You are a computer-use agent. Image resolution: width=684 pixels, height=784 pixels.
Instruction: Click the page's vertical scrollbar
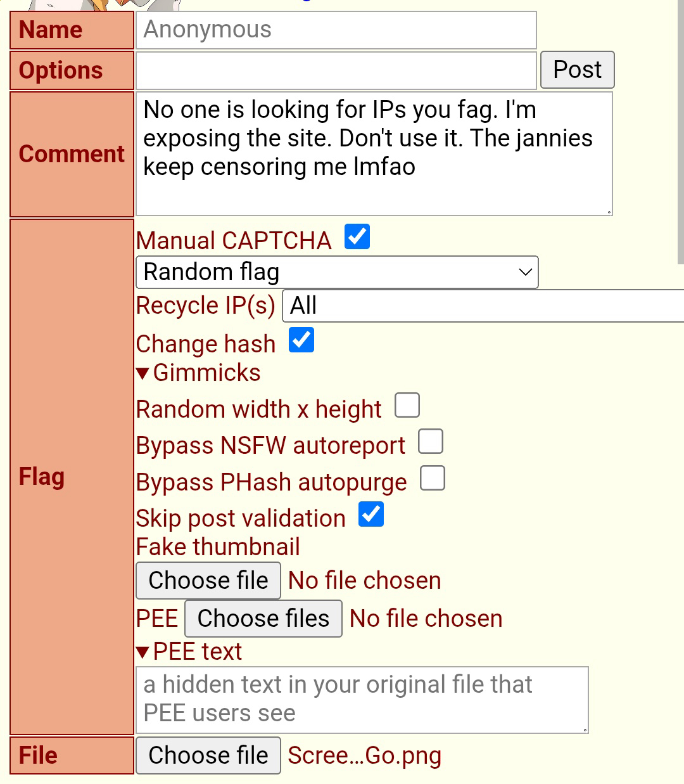681,132
